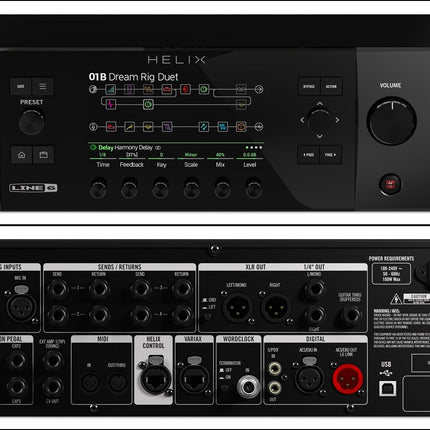
Task: Click the Save button
Action: pyautogui.click(x=21, y=86)
